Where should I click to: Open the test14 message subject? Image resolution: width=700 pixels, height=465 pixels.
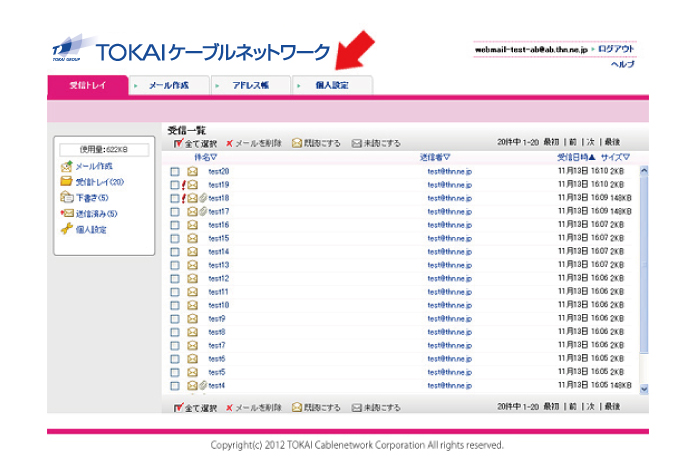click(x=219, y=252)
